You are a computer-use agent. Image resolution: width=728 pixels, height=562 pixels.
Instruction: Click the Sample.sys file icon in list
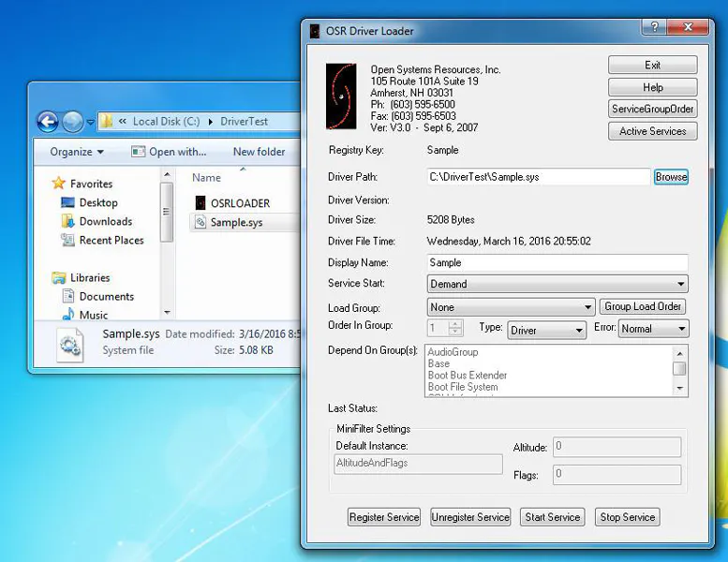201,222
